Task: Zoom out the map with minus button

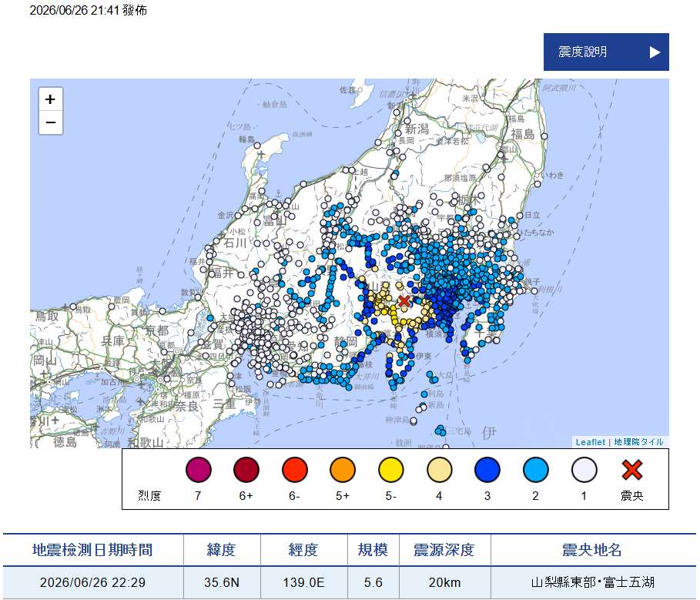Action: coord(51,122)
